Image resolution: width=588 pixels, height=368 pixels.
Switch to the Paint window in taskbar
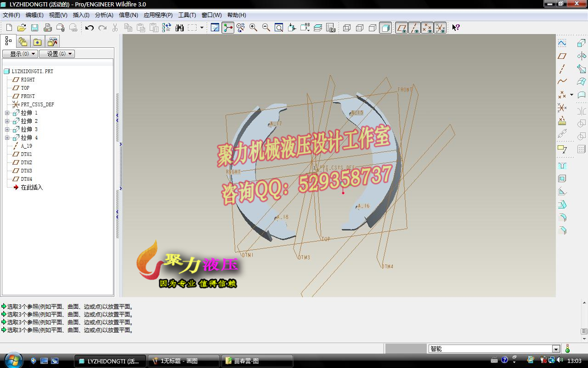(184, 361)
